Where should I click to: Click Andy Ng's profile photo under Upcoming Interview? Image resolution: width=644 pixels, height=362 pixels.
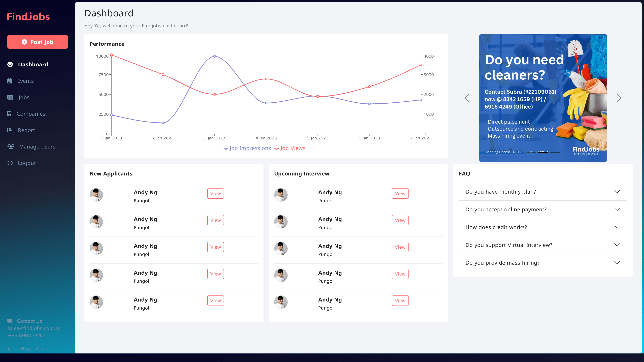tap(281, 195)
